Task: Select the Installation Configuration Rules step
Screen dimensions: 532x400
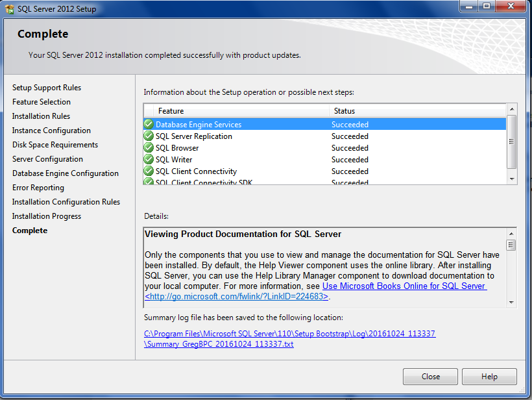Action: 66,202
